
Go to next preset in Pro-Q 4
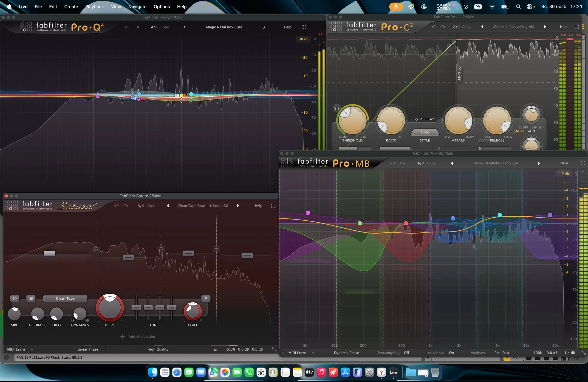(264, 27)
